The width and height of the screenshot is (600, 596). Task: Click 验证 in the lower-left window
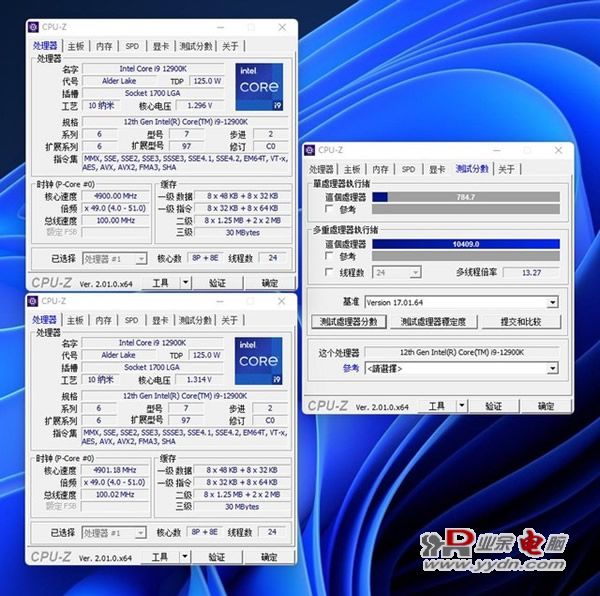pos(217,557)
